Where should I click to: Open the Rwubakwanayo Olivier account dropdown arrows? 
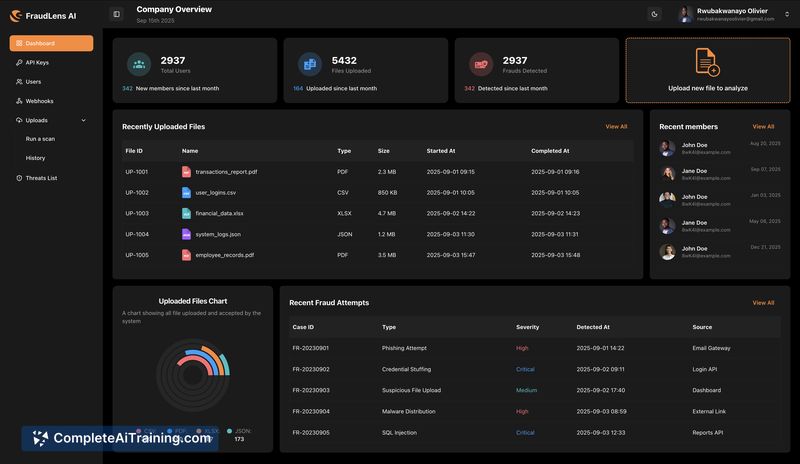(x=787, y=14)
